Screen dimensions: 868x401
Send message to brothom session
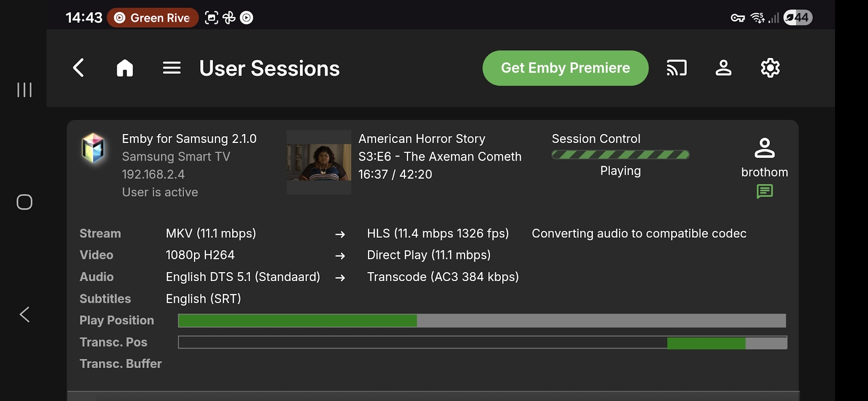(764, 191)
